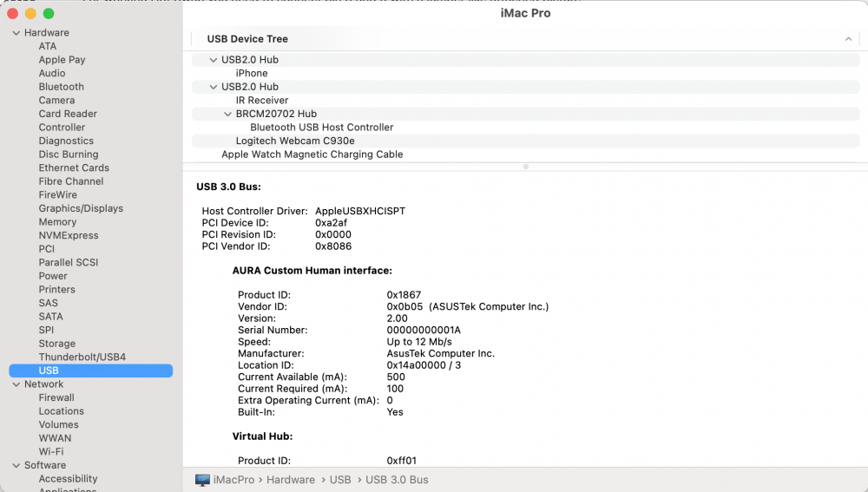Select Logitech Webcam C930e device
The image size is (868, 492).
click(295, 141)
